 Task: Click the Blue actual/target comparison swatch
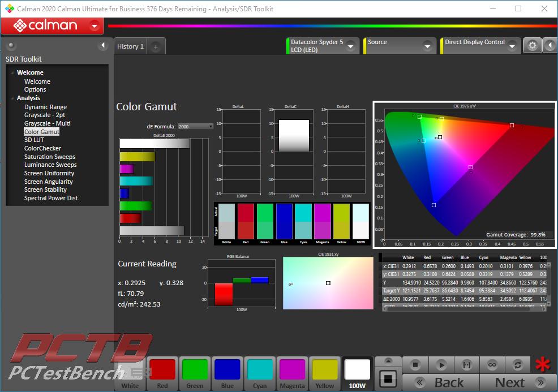coord(284,221)
